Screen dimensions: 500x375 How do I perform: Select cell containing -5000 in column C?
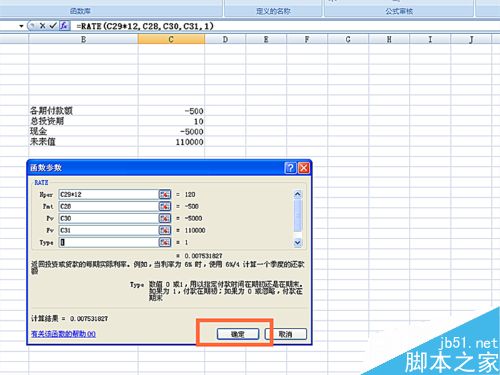171,131
